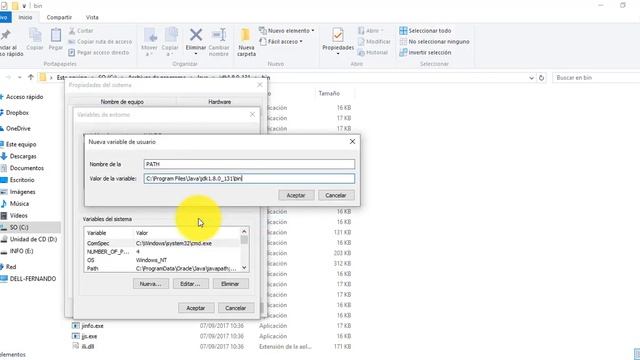The height and width of the screenshot is (360, 640).
Task: Click Cancelar in Nueva variable de usuario dialog
Action: 336,195
